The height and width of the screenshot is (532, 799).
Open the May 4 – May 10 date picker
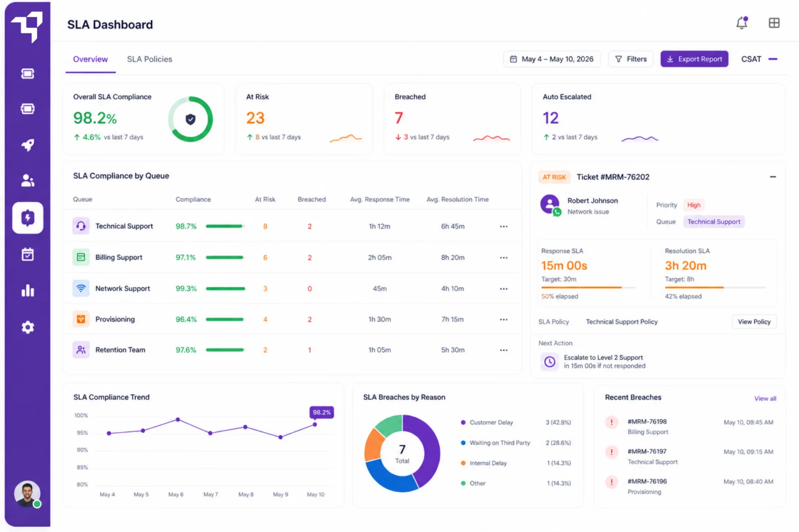coord(552,59)
